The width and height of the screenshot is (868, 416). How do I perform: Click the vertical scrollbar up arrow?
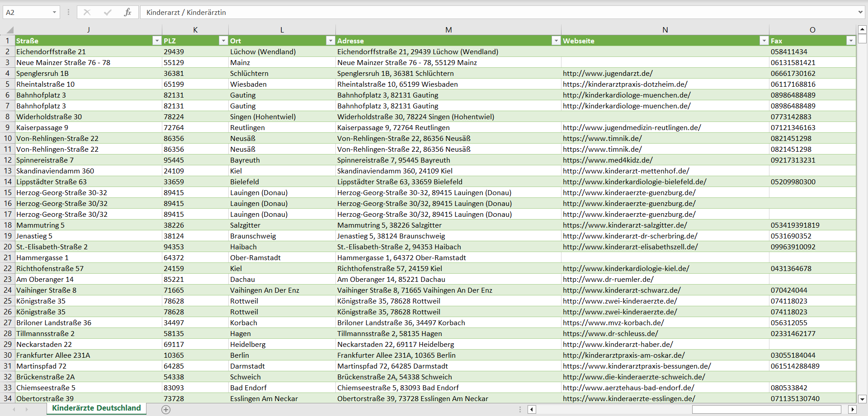862,29
